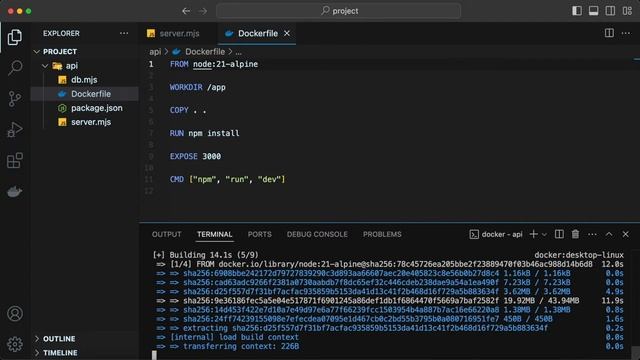Toggle secondary sidebar layout icon

[x=610, y=11]
